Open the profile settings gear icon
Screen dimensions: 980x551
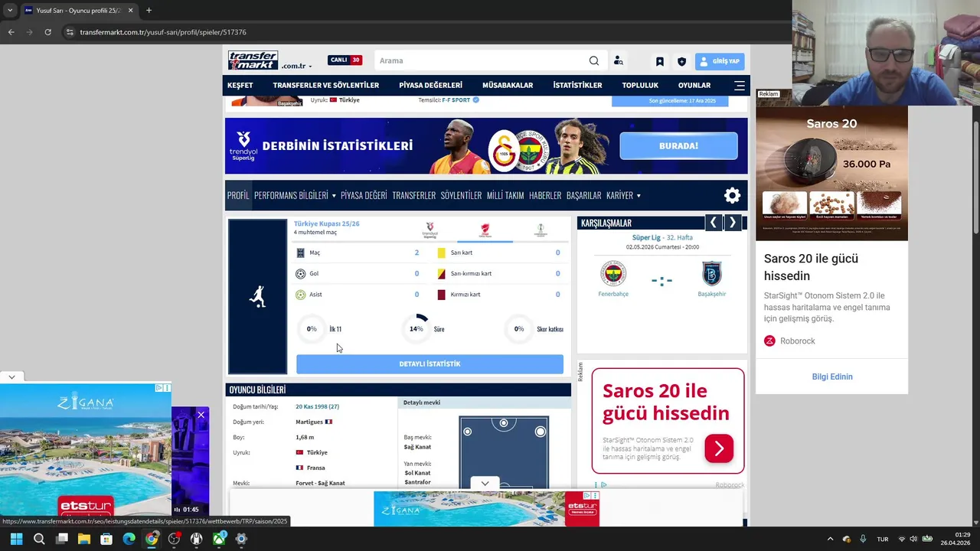(x=733, y=195)
